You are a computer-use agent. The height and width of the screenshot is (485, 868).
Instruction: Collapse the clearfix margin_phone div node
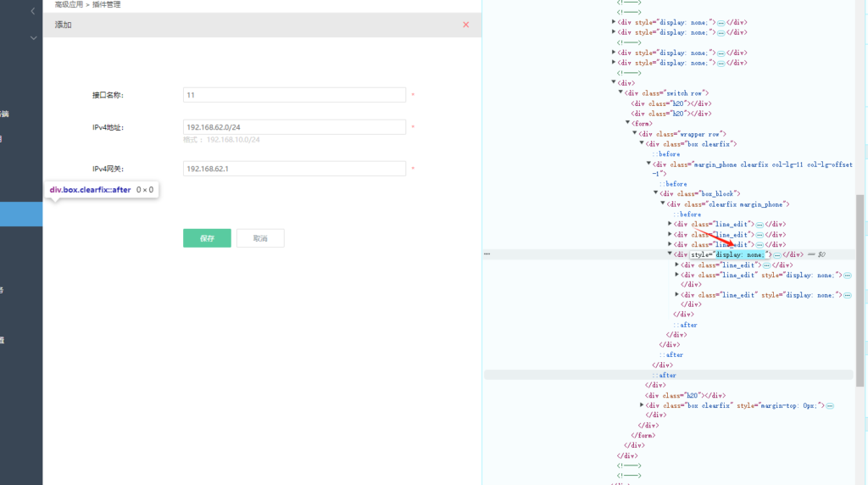pyautogui.click(x=663, y=203)
